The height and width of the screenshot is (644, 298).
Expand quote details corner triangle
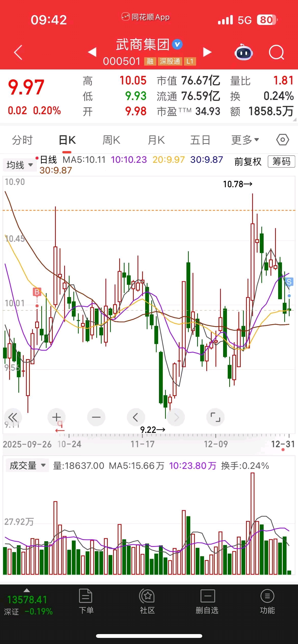(295, 120)
